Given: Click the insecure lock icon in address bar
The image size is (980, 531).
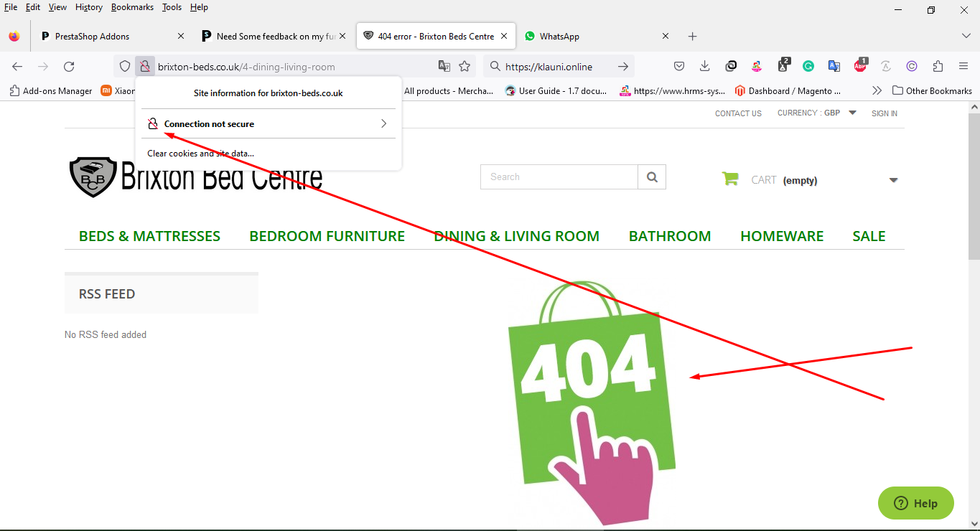Looking at the screenshot, I should 144,67.
